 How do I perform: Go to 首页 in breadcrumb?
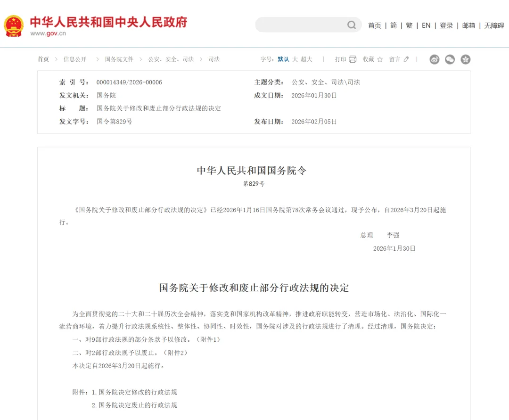click(x=43, y=59)
